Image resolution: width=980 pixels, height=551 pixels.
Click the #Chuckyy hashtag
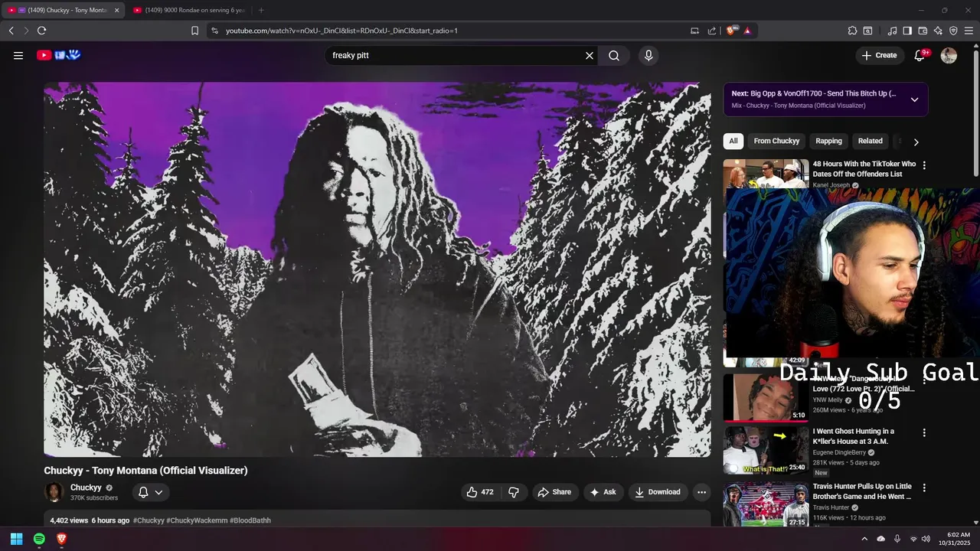(x=149, y=520)
